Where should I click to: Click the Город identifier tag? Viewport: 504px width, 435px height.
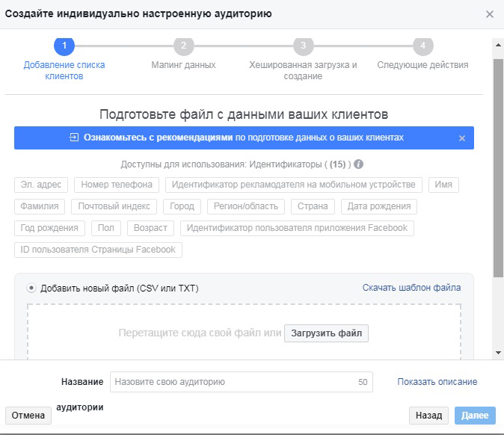click(182, 206)
